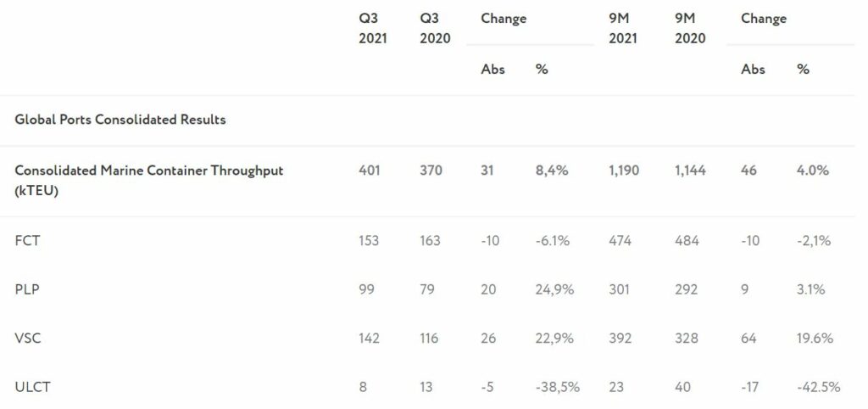Select the 24,9% PLP quarterly change
868x409 pixels.
click(554, 289)
